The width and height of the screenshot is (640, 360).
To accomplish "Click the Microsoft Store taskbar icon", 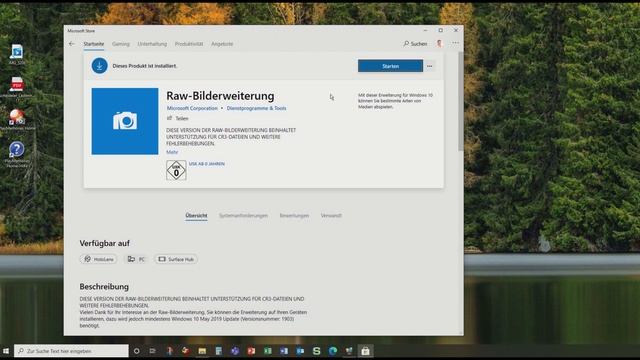I will tap(365, 351).
